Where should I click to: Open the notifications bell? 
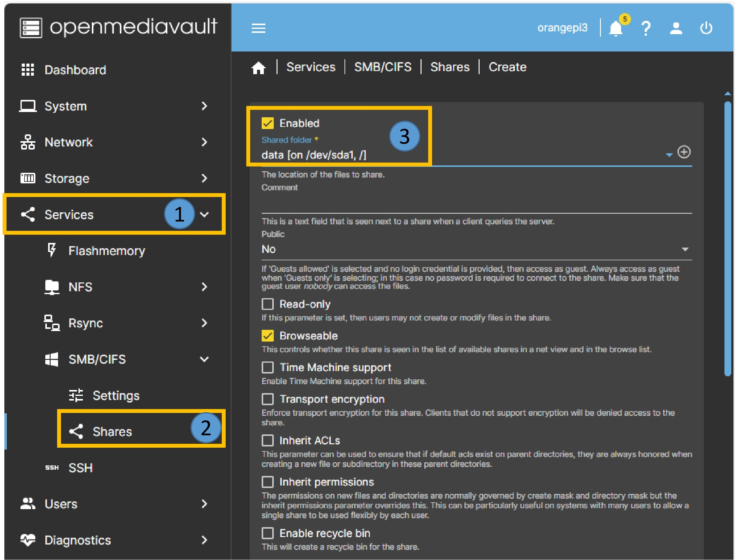pyautogui.click(x=616, y=28)
